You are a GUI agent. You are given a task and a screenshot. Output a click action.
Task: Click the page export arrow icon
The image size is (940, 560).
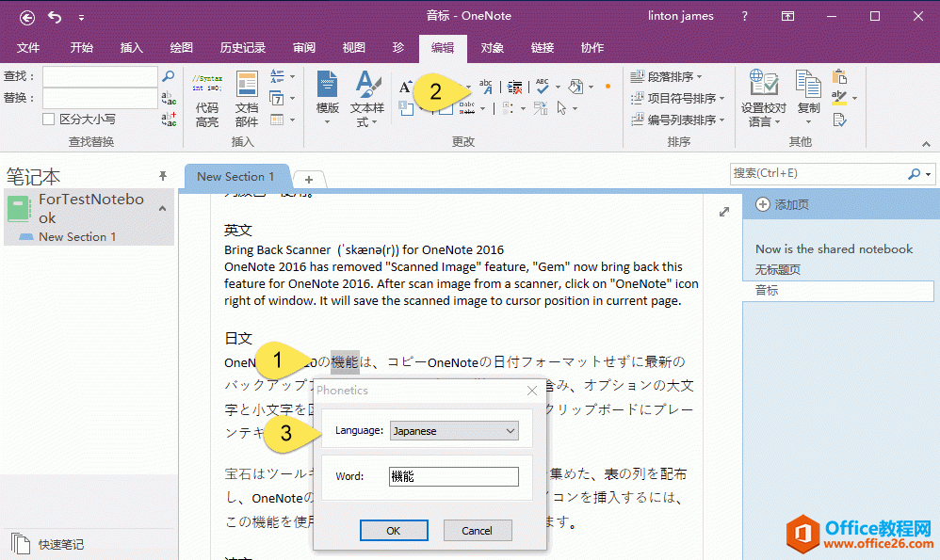(x=575, y=87)
